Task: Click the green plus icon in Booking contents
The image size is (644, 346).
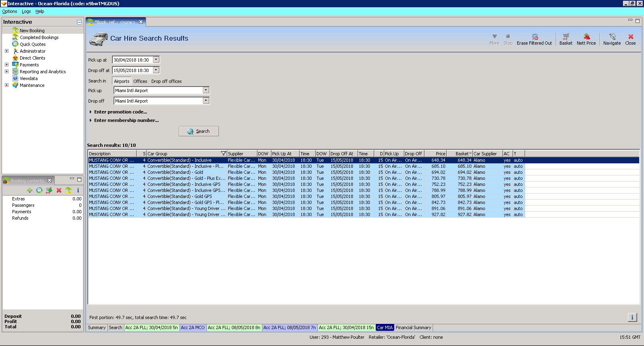Action: click(30, 190)
